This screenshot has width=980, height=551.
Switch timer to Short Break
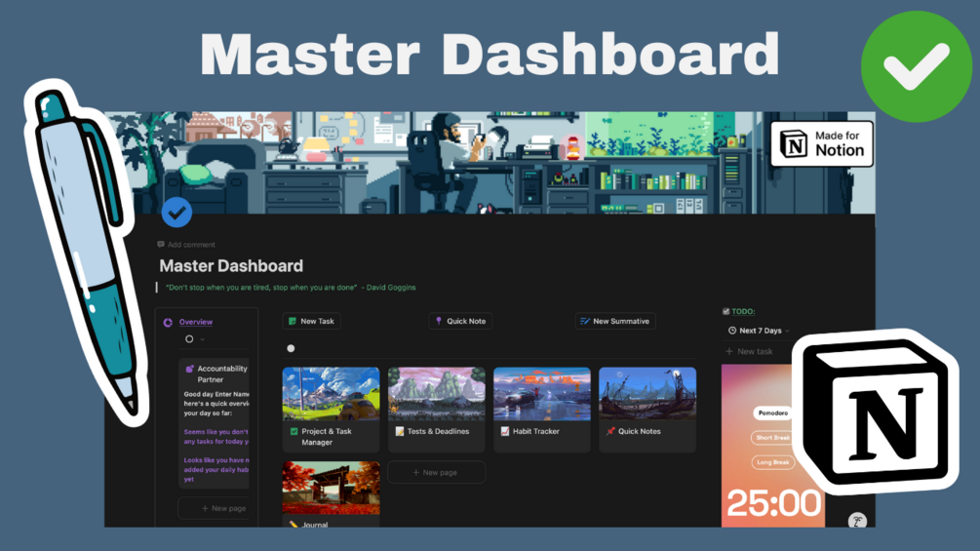click(x=772, y=437)
